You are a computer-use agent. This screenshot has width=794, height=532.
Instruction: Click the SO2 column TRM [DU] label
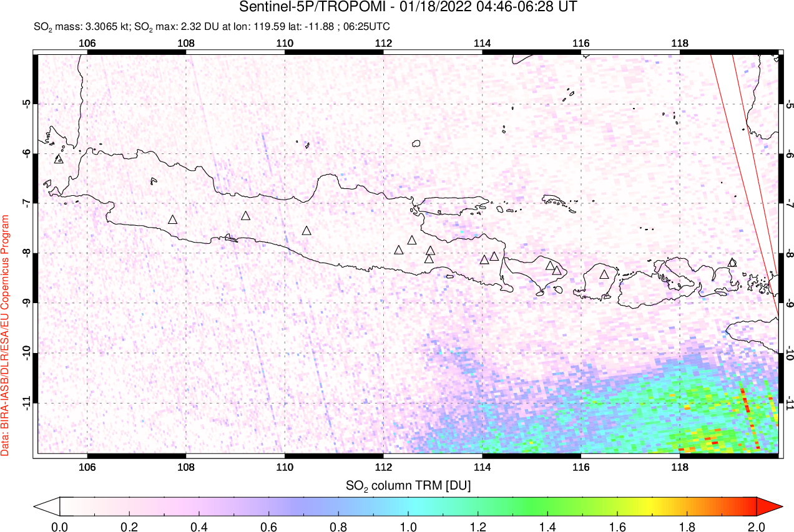pyautogui.click(x=408, y=485)
